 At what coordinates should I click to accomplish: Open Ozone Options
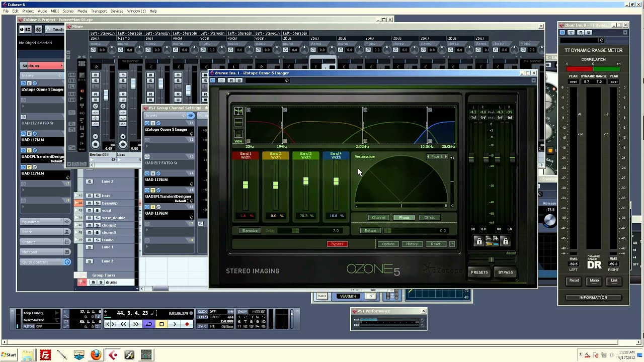coord(388,244)
